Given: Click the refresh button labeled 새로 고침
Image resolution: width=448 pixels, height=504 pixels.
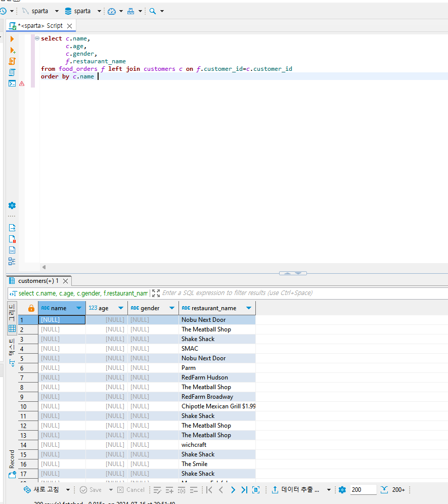Looking at the screenshot, I should tap(41, 489).
